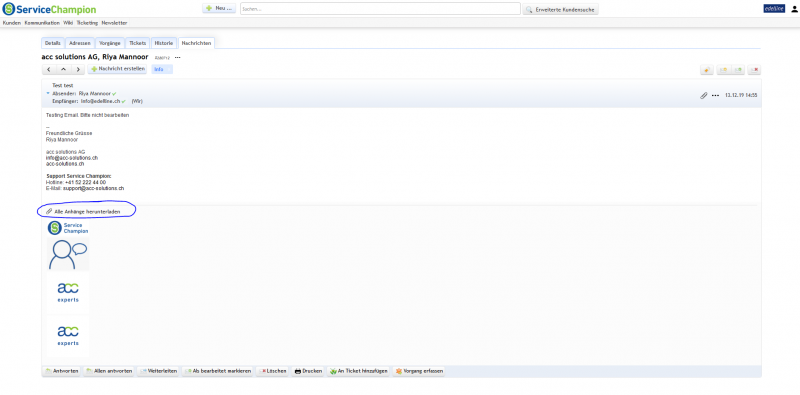The image size is (800, 395).
Task: Switch to the Tickets tab
Action: pos(138,43)
